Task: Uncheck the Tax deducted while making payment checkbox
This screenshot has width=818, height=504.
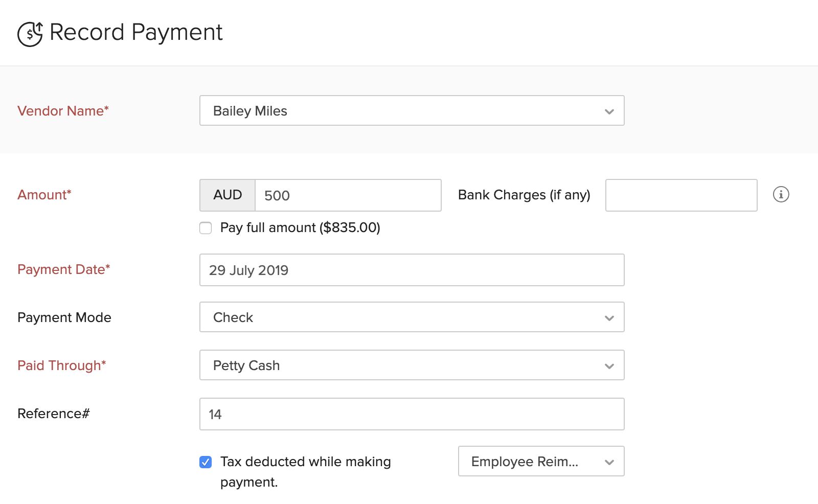Action: tap(206, 462)
